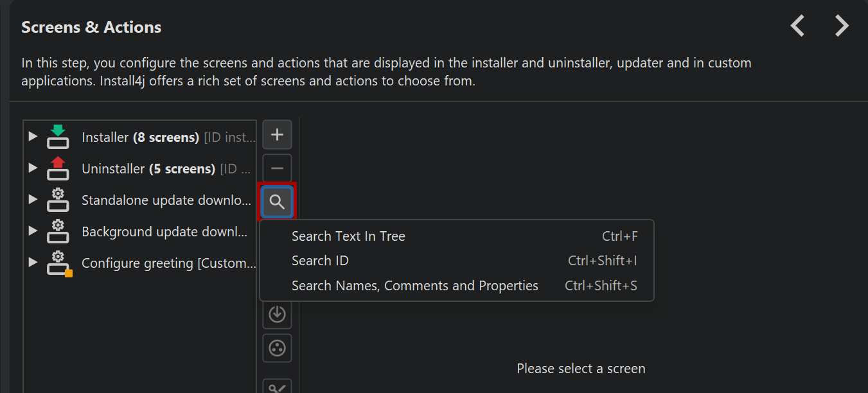Click the scissors Cut button
868x393 pixels.
pyautogui.click(x=277, y=387)
